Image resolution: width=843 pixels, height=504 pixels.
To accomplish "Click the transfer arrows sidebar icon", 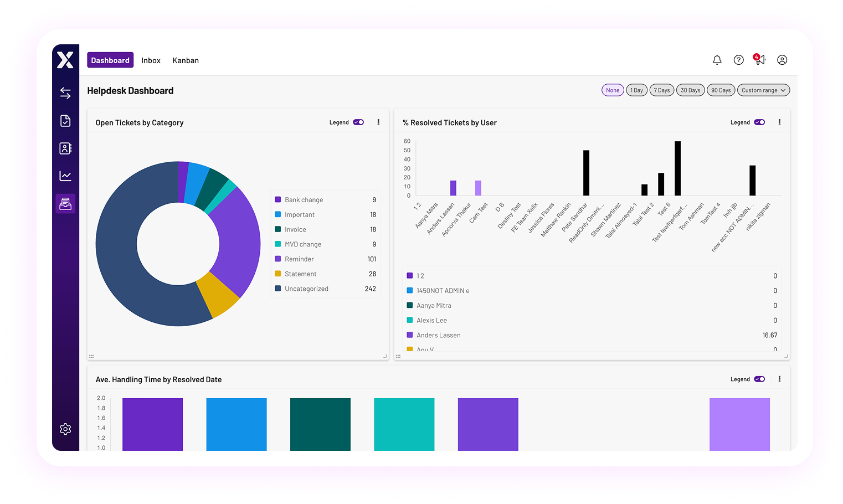I will pyautogui.click(x=65, y=93).
